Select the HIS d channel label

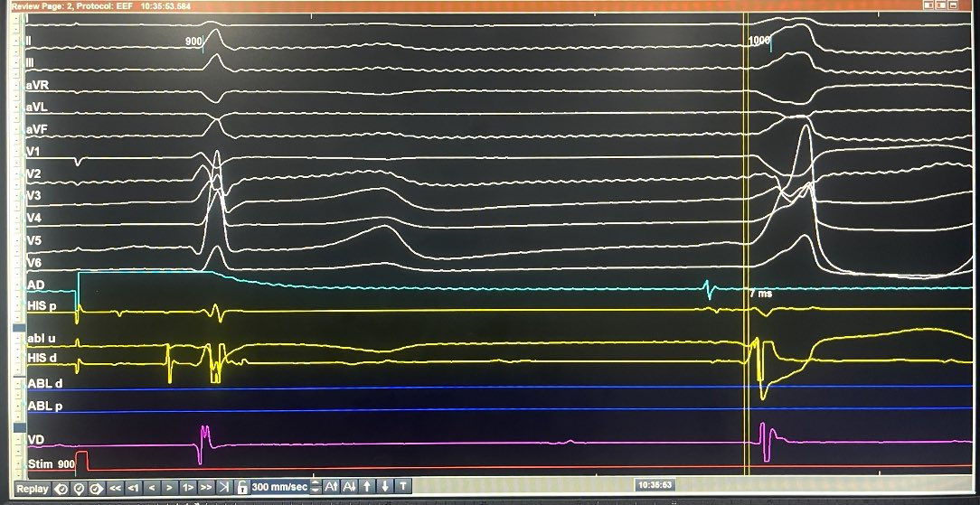click(x=42, y=358)
